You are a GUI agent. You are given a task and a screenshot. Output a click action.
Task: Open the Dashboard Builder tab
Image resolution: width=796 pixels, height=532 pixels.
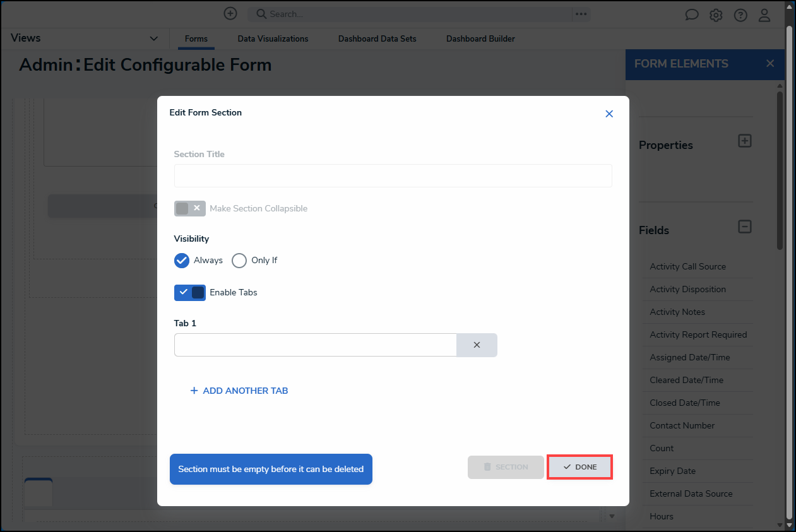480,38
